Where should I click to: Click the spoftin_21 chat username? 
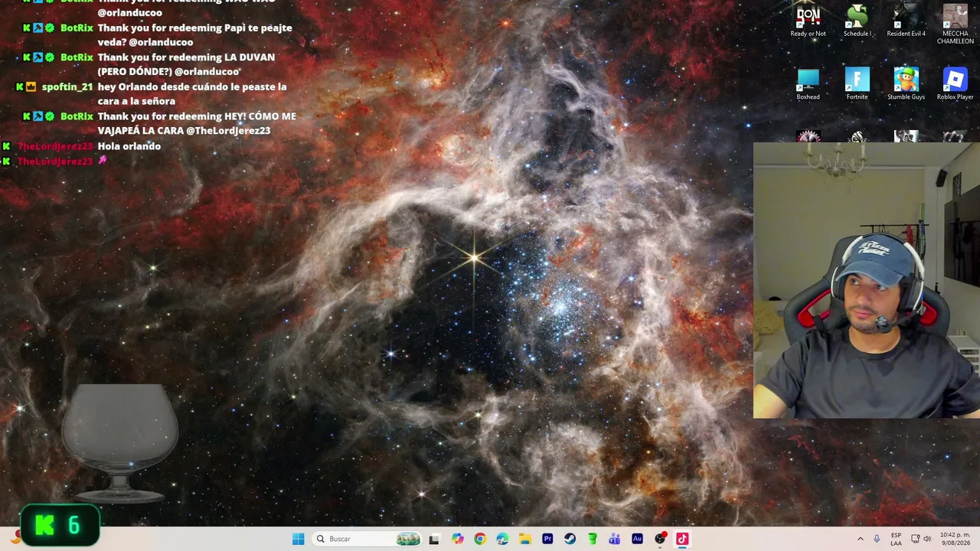tap(67, 86)
